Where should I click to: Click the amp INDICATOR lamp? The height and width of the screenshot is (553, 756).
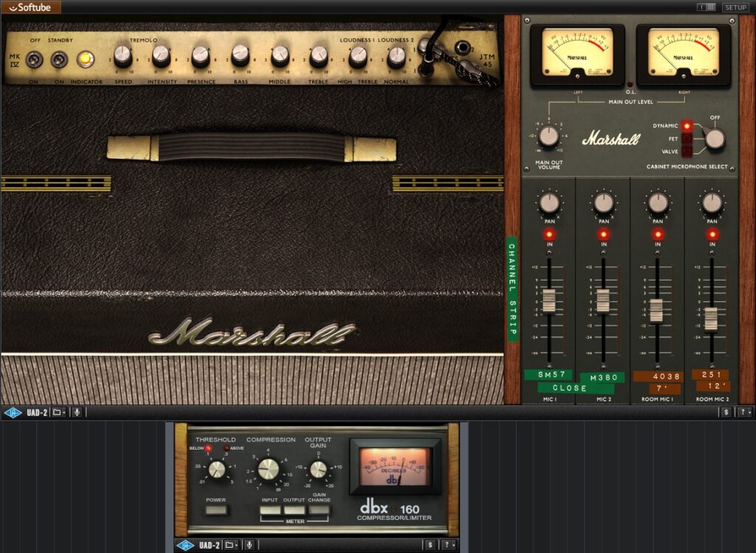coord(86,59)
